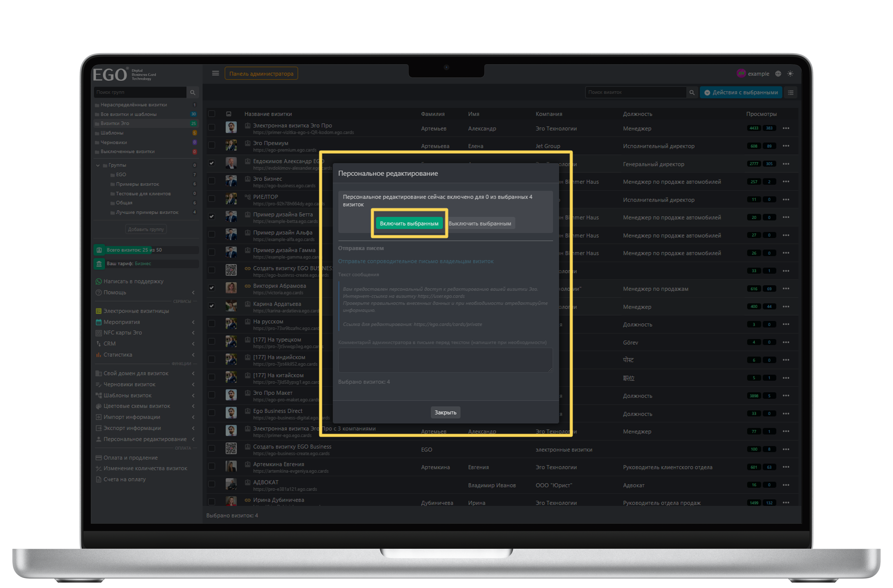Expand the Статистика submenu chevron

click(193, 355)
